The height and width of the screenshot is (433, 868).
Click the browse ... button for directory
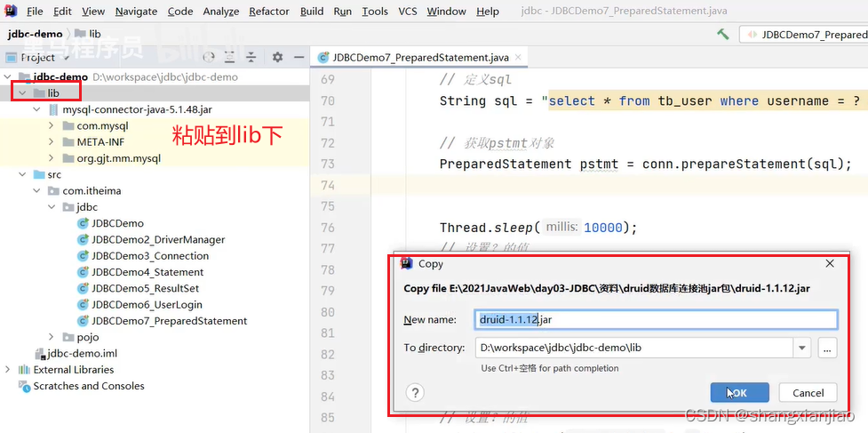tap(827, 349)
